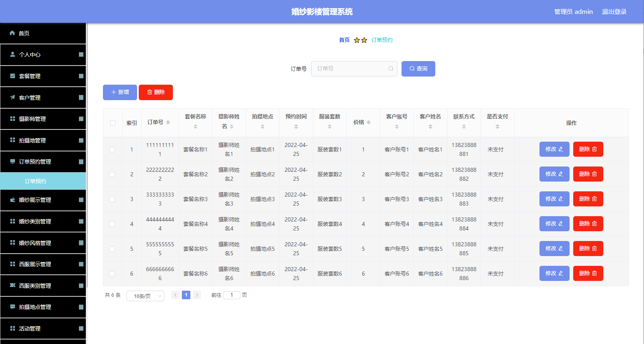Click the 前往 page number input
The image size is (644, 344).
pos(231,295)
